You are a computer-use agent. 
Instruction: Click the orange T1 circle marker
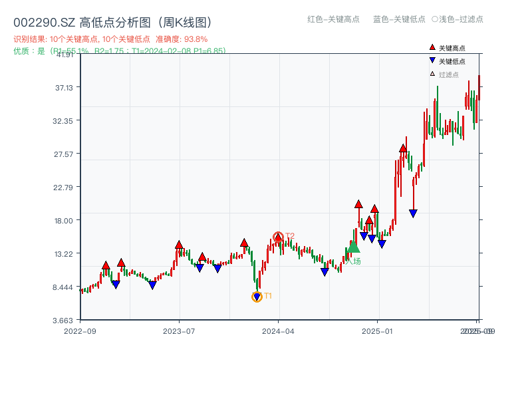[257, 297]
